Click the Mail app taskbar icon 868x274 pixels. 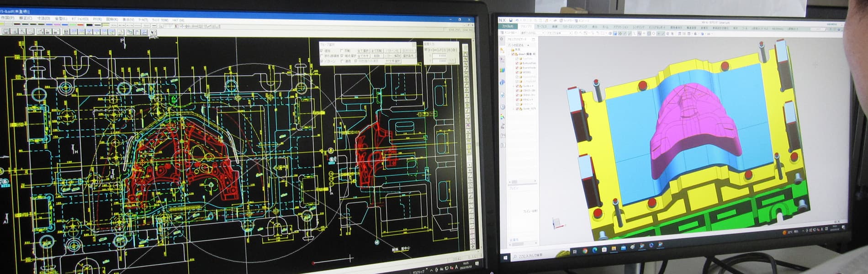pos(623,248)
